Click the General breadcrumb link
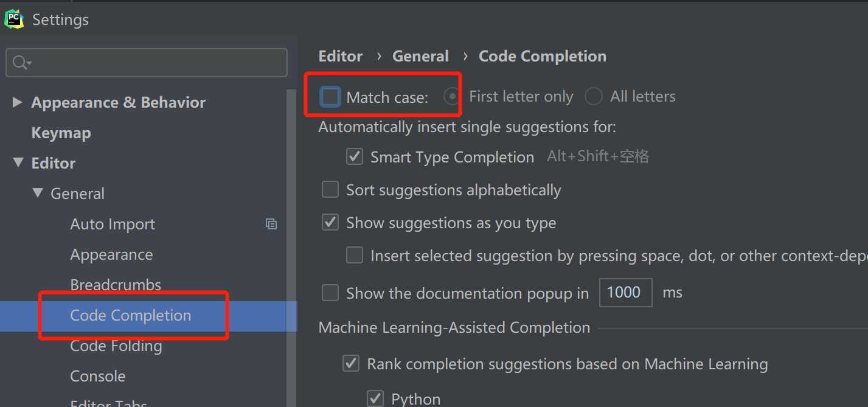 point(420,57)
